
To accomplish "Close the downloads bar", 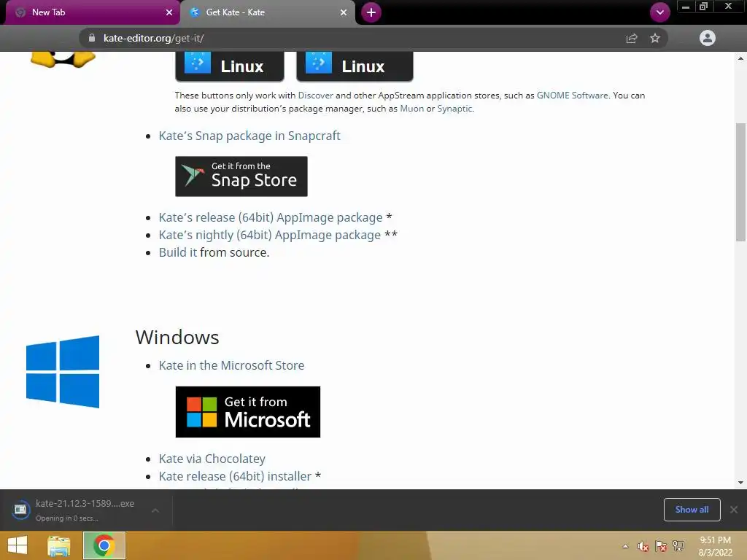I will 734,510.
